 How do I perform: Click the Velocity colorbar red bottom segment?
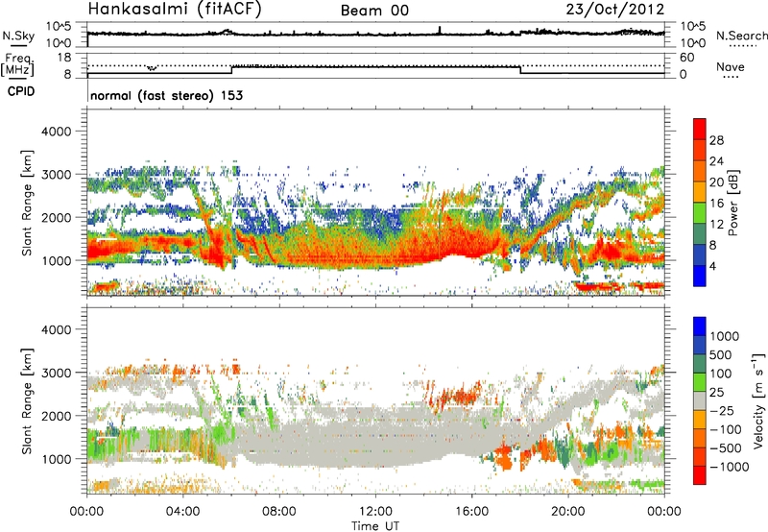[x=700, y=475]
